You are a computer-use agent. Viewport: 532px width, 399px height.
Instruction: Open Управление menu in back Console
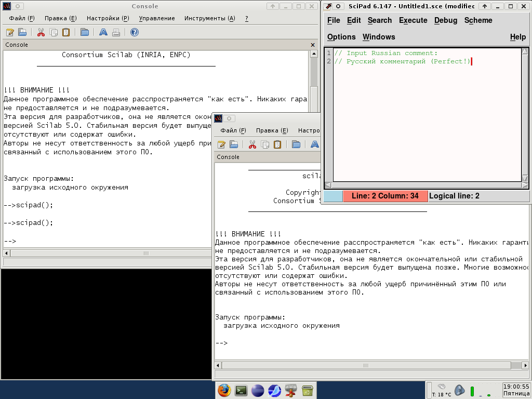(x=157, y=18)
